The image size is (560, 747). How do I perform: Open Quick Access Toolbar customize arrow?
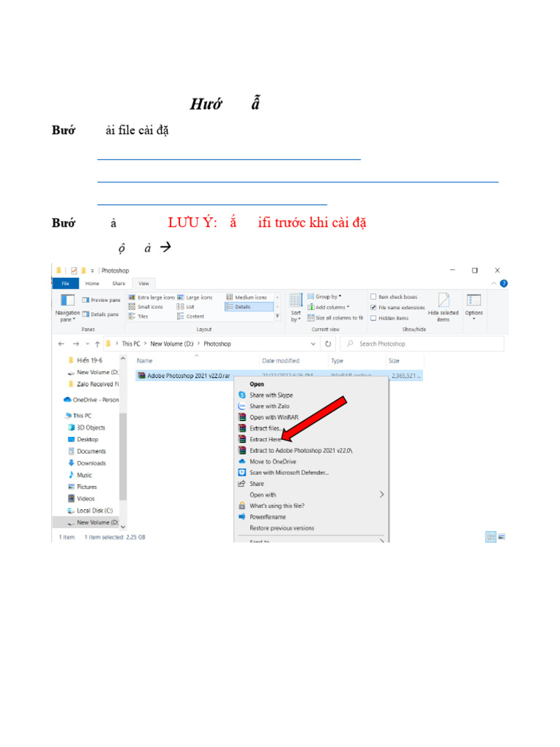pyautogui.click(x=92, y=271)
